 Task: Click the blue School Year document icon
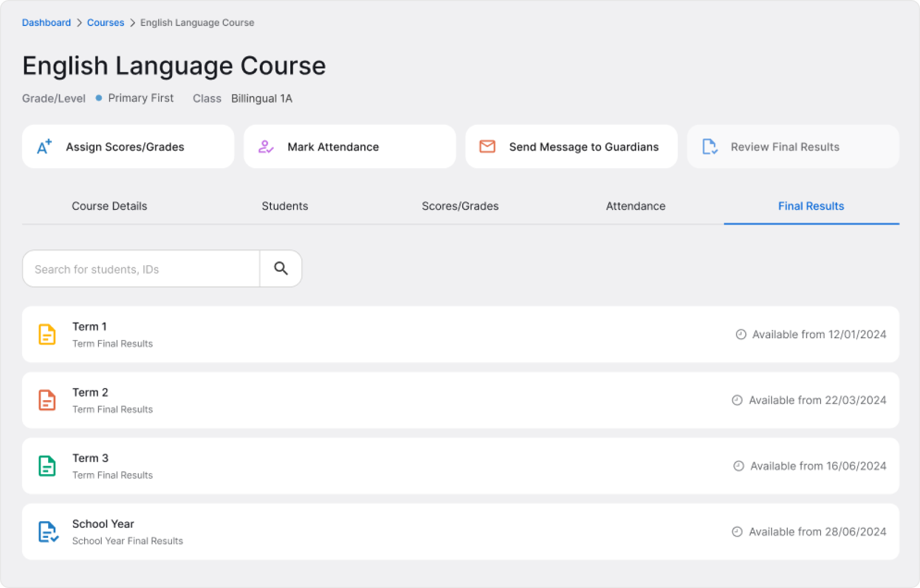(x=48, y=532)
